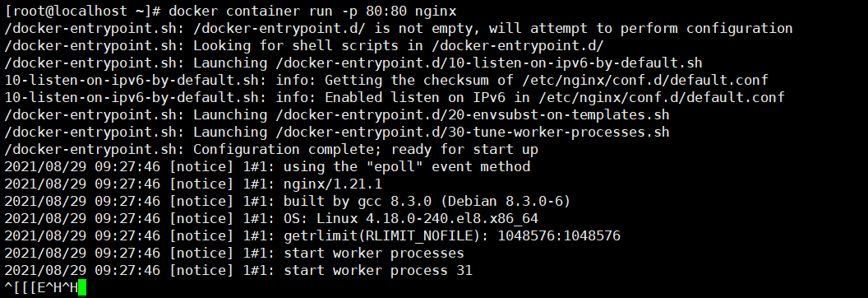Click the 30-tune-worker-processes.sh script path

coord(472,132)
